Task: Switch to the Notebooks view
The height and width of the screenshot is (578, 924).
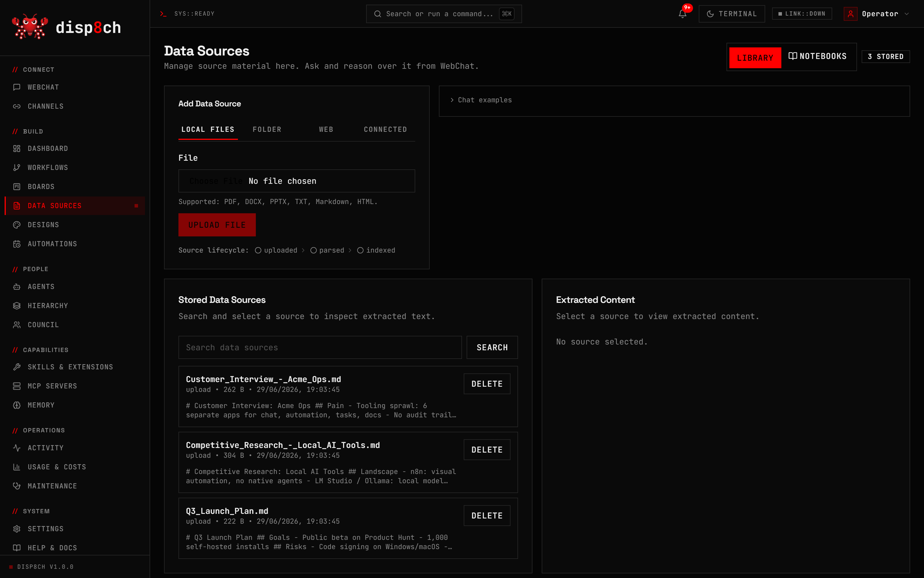Action: [817, 57]
